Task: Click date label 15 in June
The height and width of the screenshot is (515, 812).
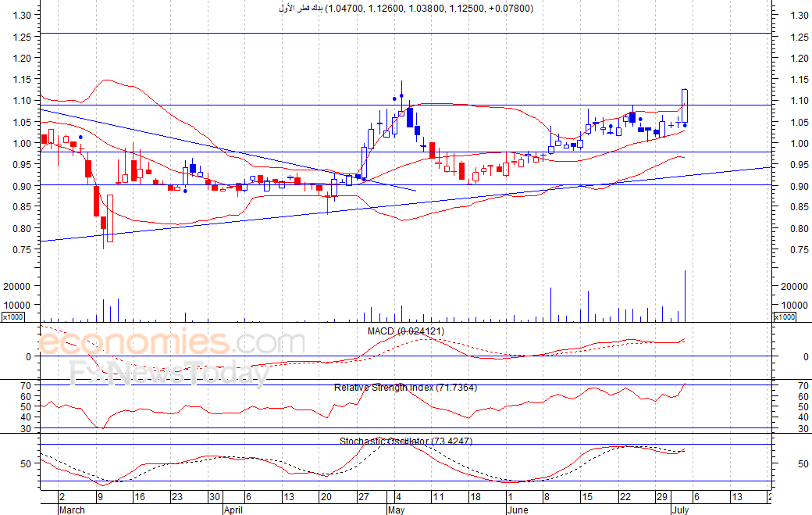Action: click(586, 497)
